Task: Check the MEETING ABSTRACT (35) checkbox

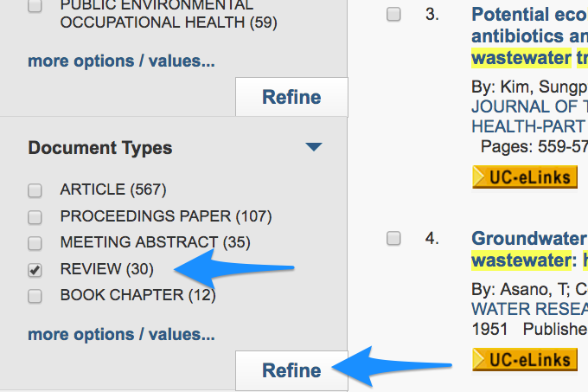Action: coord(35,243)
